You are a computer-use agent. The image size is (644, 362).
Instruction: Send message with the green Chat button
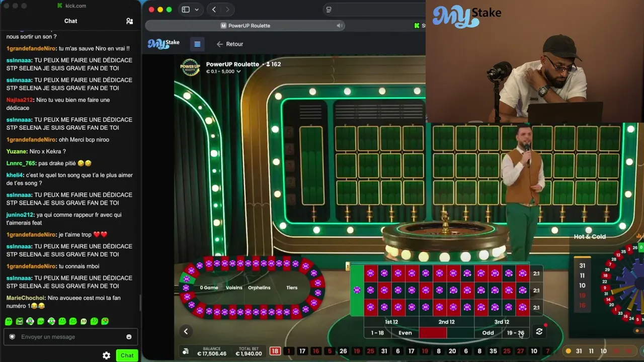point(127,355)
